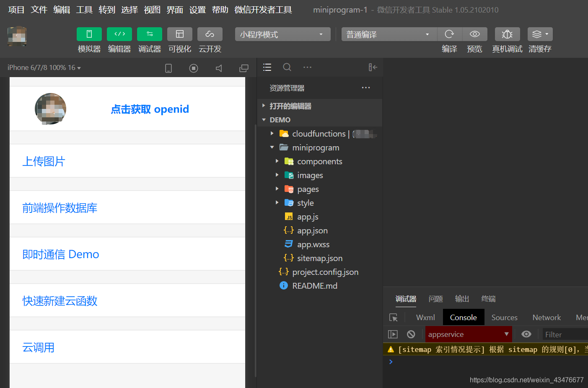Screen dimensions: 588x388
Task: Click the simulator record/stop circle icon
Action: pyautogui.click(x=194, y=68)
